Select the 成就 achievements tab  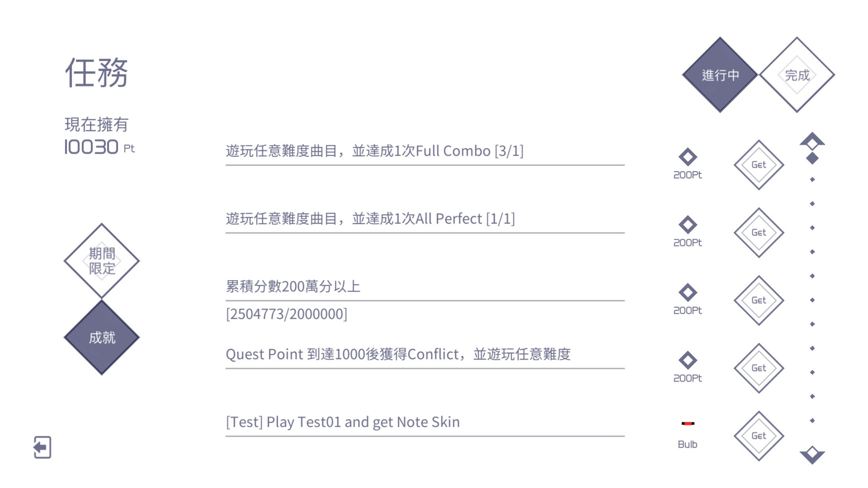(102, 338)
